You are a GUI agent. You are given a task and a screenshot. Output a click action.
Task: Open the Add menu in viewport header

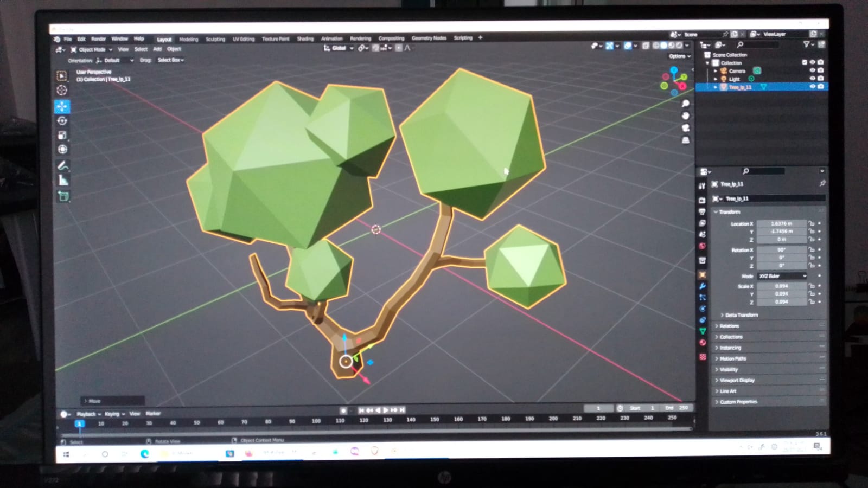pyautogui.click(x=157, y=49)
